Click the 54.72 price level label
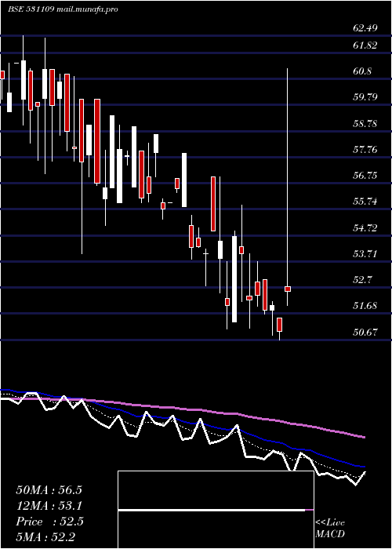392x549 pixels. [x=365, y=228]
